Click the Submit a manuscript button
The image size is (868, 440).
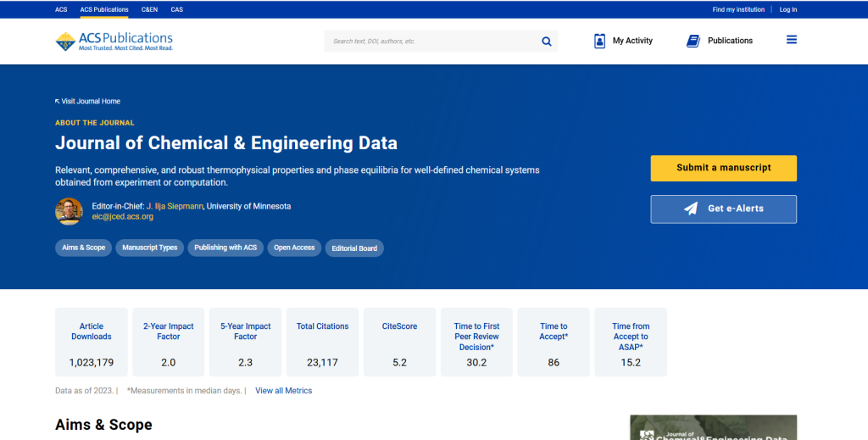pyautogui.click(x=724, y=168)
